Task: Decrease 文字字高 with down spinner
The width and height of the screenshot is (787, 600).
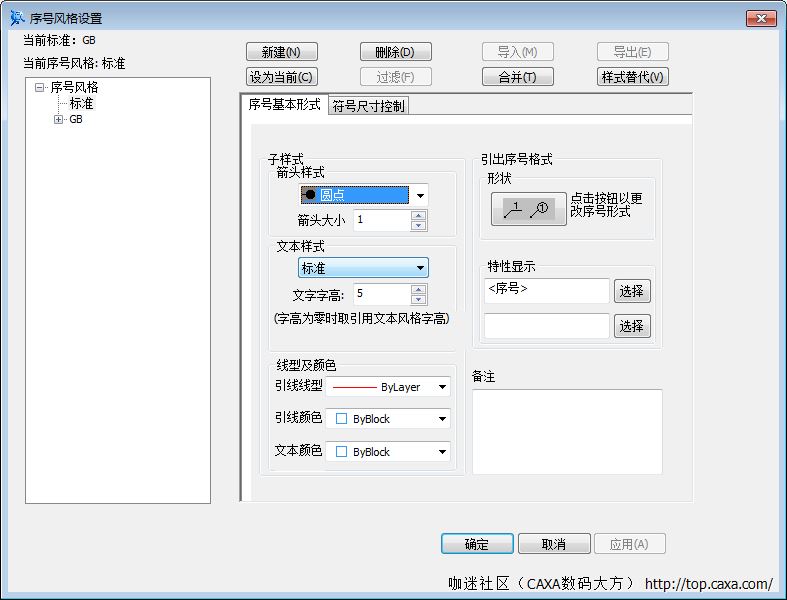Action: click(419, 299)
